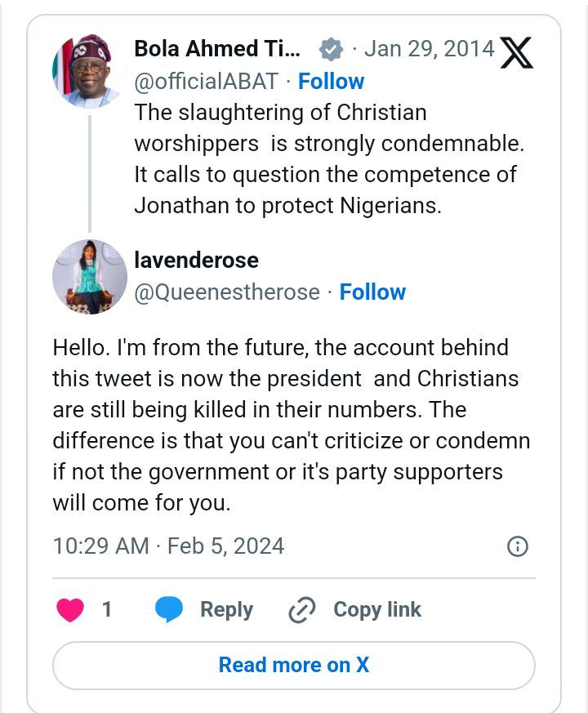588x713 pixels.
Task: Like the tweet with the heart icon
Action: [x=70, y=610]
